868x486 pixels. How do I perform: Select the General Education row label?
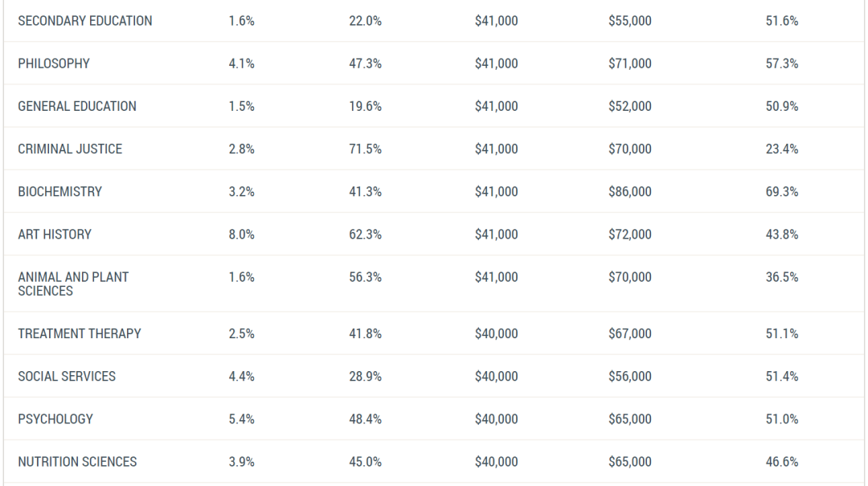[x=77, y=106]
